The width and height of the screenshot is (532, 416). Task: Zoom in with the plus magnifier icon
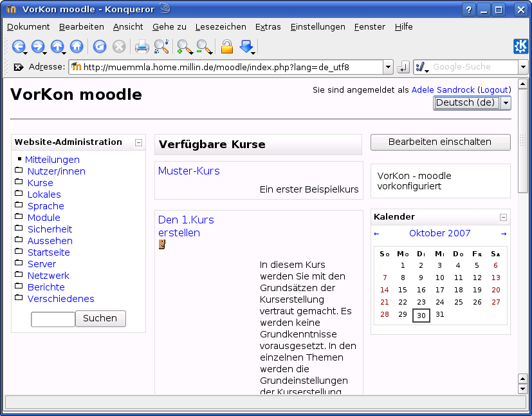click(184, 46)
